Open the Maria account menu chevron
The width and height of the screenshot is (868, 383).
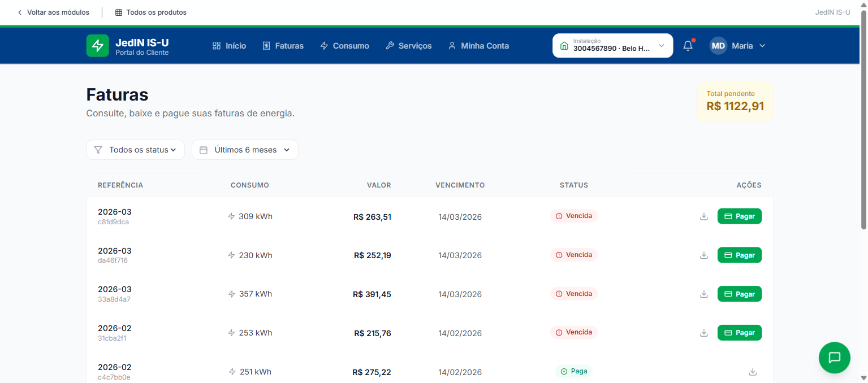[x=762, y=46]
